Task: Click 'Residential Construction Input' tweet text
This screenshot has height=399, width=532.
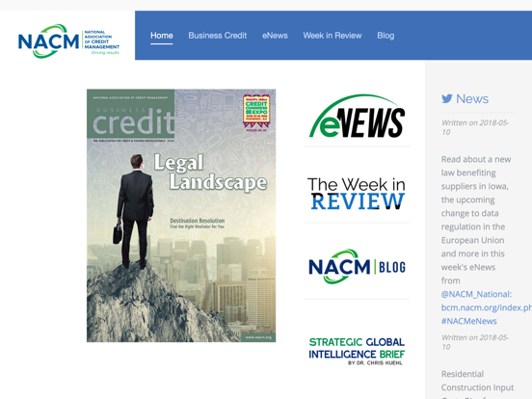Action: coord(477,381)
